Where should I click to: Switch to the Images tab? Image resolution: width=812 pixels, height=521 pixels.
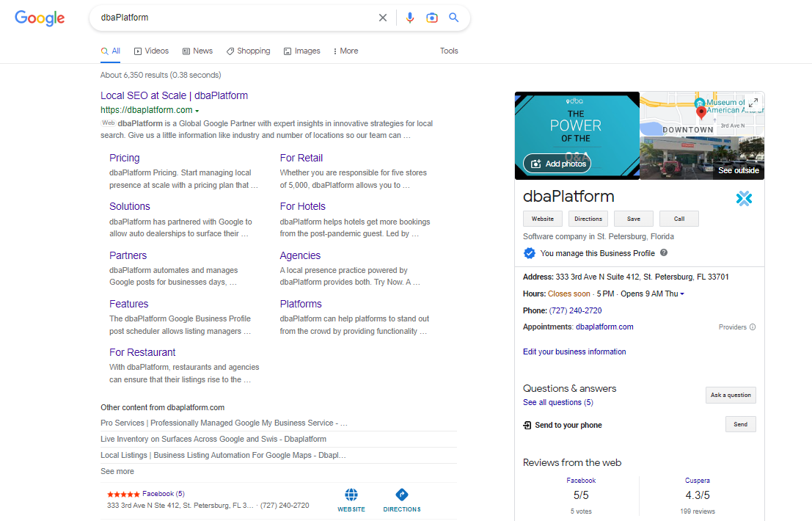(x=302, y=51)
